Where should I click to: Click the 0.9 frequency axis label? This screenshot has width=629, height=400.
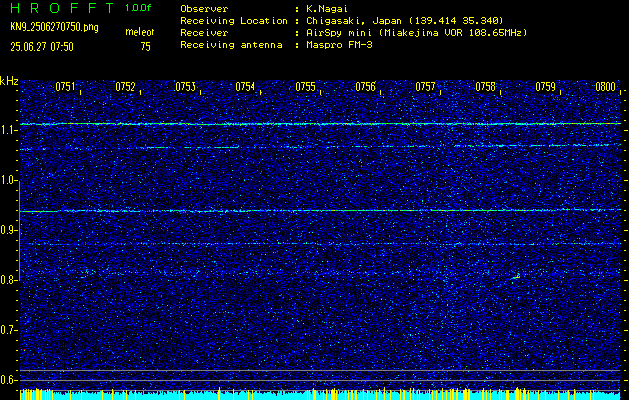(x=7, y=230)
